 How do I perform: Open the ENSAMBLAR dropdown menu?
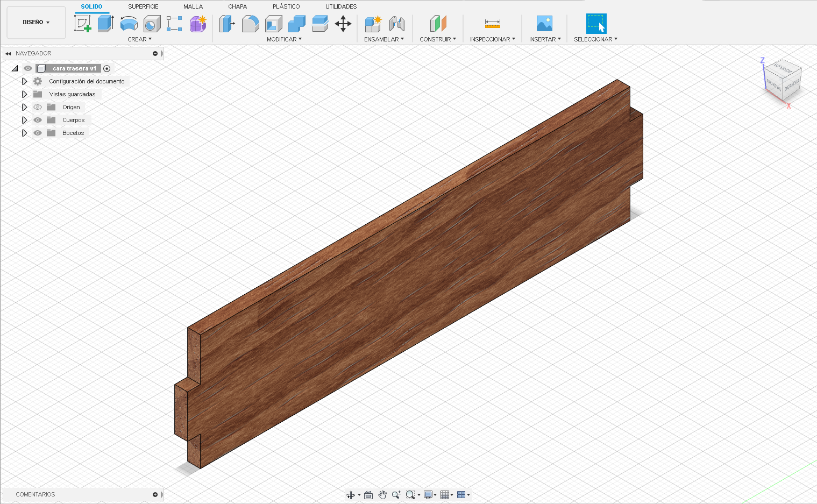pos(384,39)
